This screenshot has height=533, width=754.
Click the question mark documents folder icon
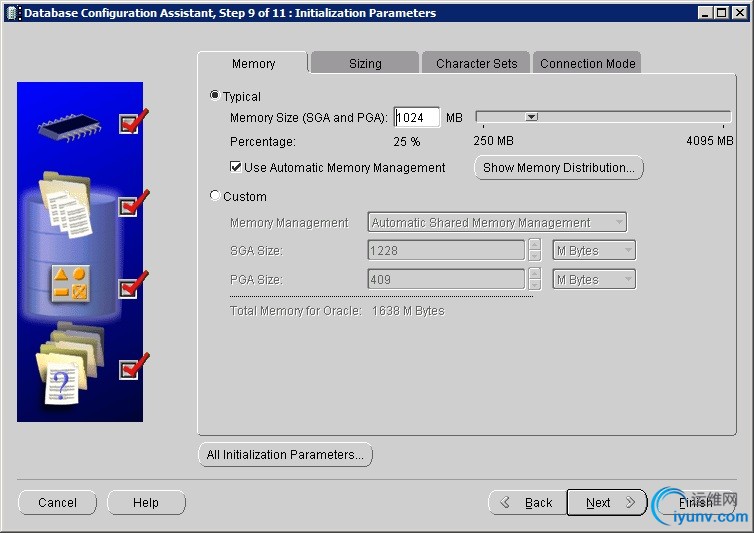pyautogui.click(x=69, y=364)
